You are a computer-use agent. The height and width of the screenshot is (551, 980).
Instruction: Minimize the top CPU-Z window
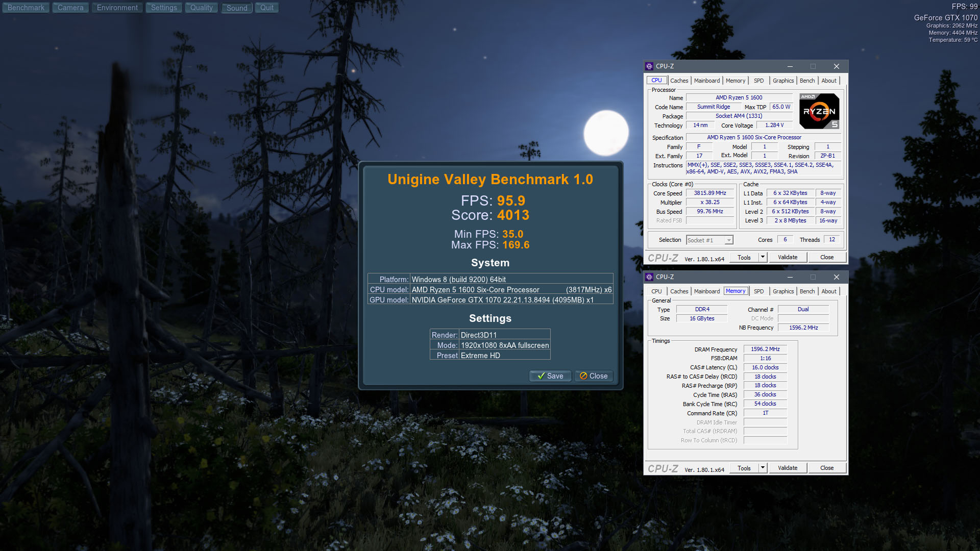(790, 66)
